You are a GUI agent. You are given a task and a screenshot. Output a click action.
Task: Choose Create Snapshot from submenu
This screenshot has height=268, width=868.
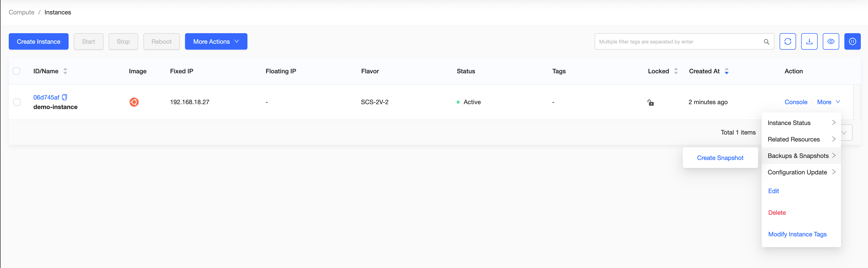(720, 158)
